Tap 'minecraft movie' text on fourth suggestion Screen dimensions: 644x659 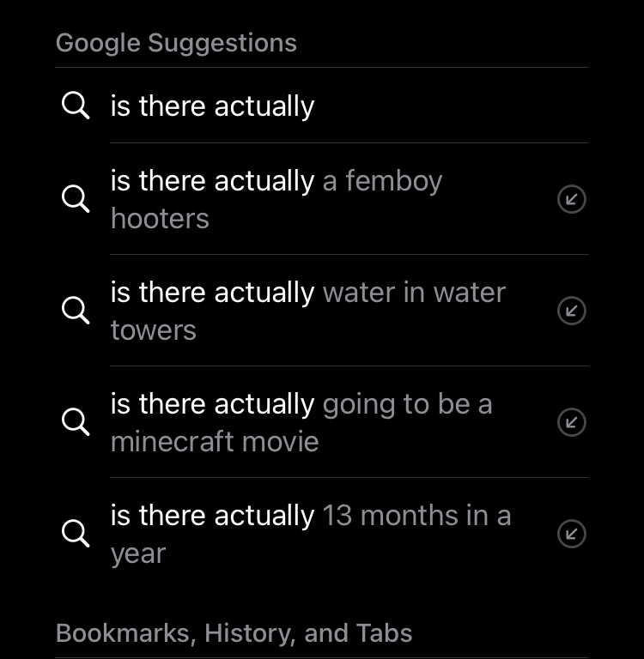[x=215, y=442]
